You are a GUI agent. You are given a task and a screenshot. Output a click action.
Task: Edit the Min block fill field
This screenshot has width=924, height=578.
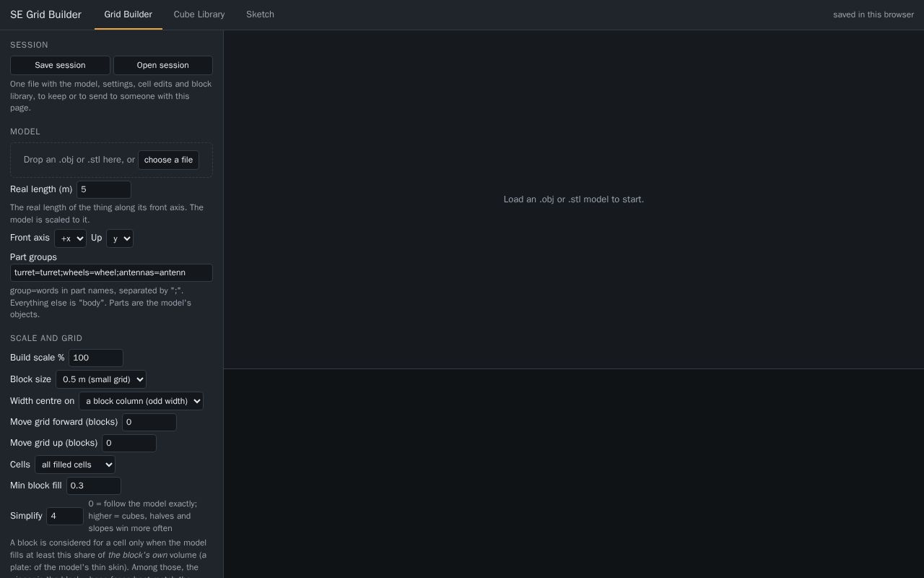[94, 486]
